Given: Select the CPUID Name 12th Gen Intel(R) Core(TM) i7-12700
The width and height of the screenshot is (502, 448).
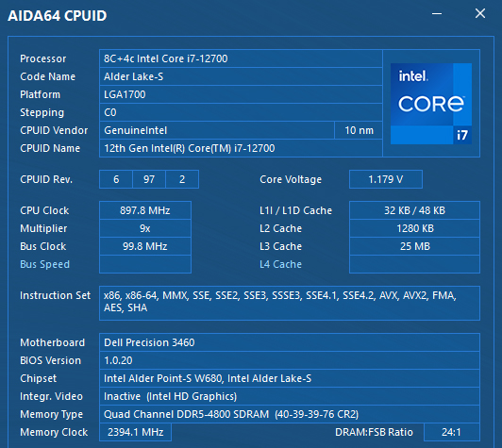Looking at the screenshot, I should pyautogui.click(x=241, y=148).
